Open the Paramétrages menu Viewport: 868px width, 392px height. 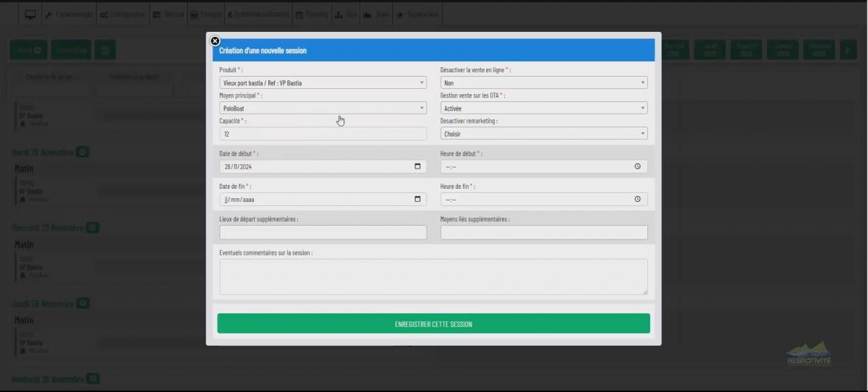pyautogui.click(x=69, y=14)
